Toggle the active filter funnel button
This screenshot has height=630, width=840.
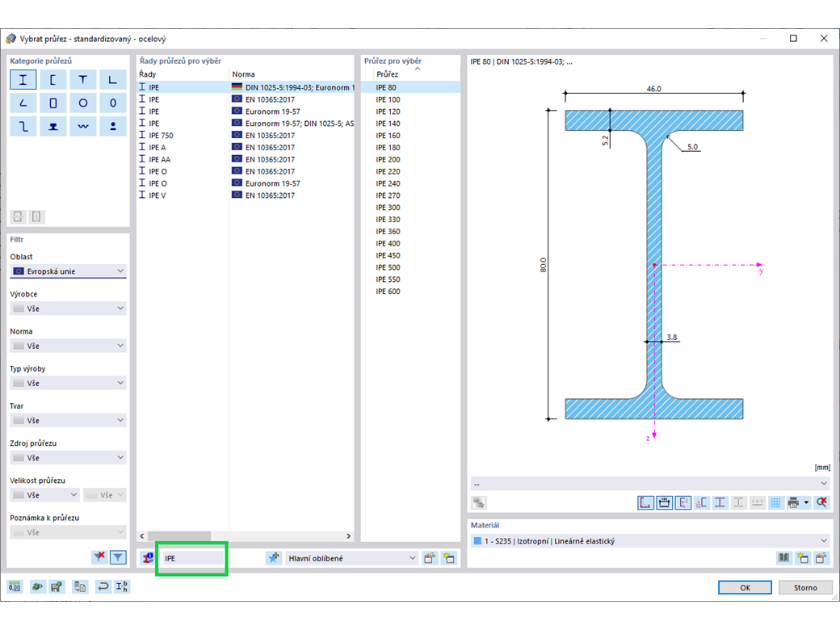coord(118,557)
